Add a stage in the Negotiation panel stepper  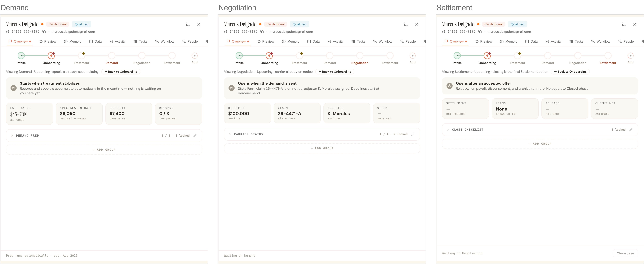click(412, 56)
